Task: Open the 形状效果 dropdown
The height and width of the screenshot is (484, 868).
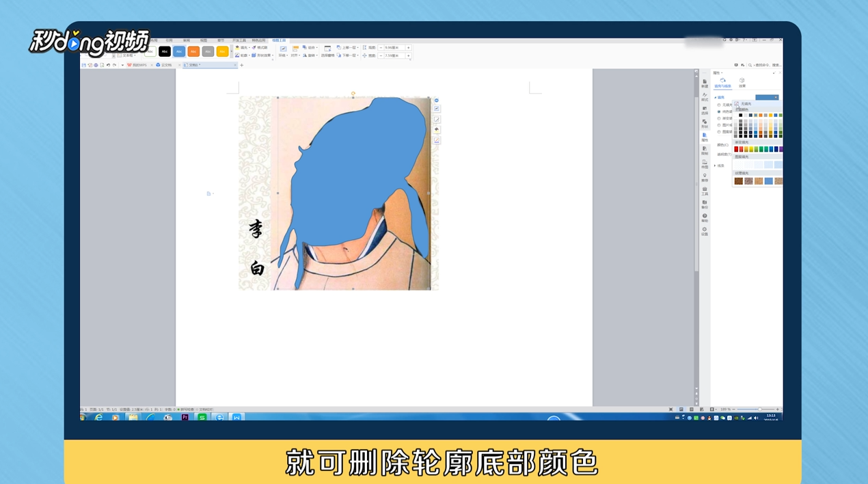Action: click(262, 55)
